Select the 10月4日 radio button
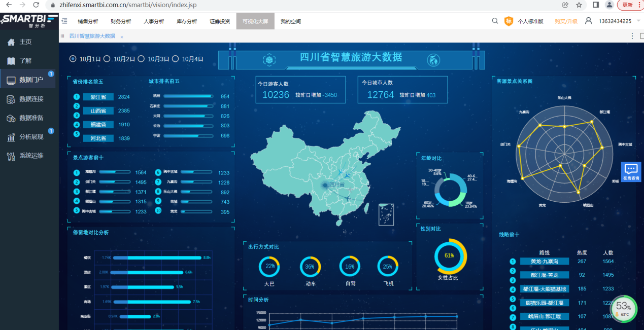Image resolution: width=644 pixels, height=330 pixels. [x=176, y=58]
